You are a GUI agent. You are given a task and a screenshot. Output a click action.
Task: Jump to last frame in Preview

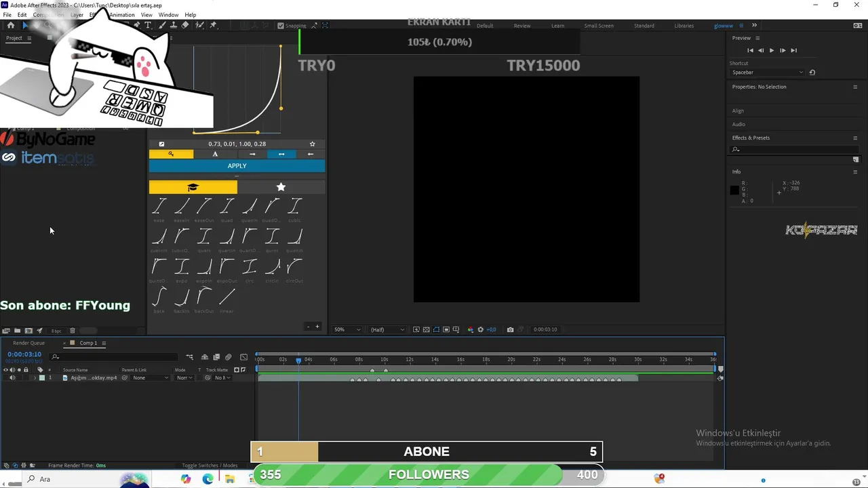pos(793,50)
